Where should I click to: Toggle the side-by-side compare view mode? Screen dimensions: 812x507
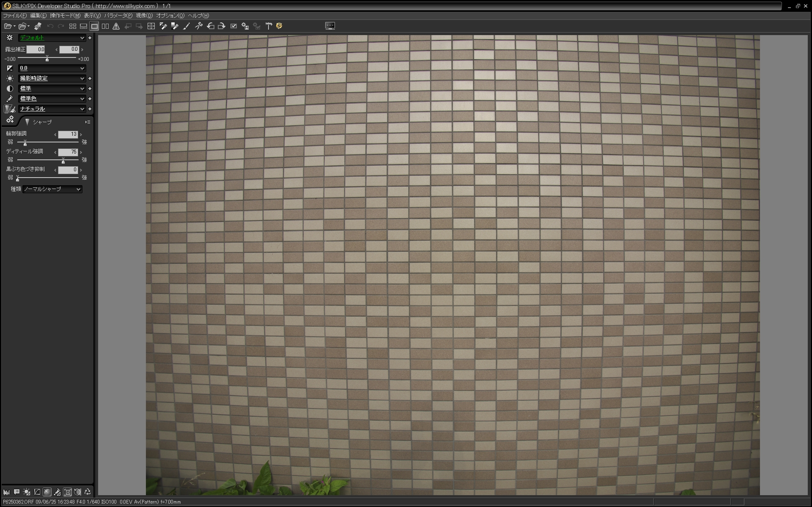point(105,26)
